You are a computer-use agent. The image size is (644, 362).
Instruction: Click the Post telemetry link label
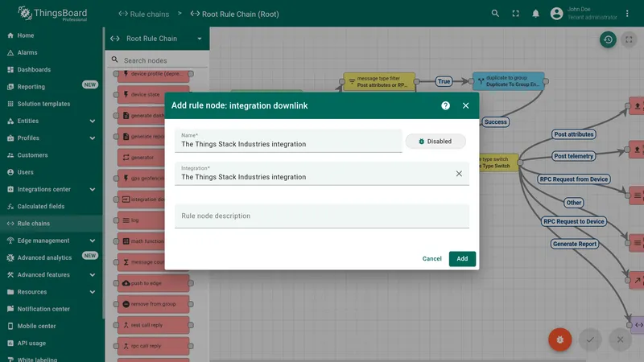click(573, 156)
